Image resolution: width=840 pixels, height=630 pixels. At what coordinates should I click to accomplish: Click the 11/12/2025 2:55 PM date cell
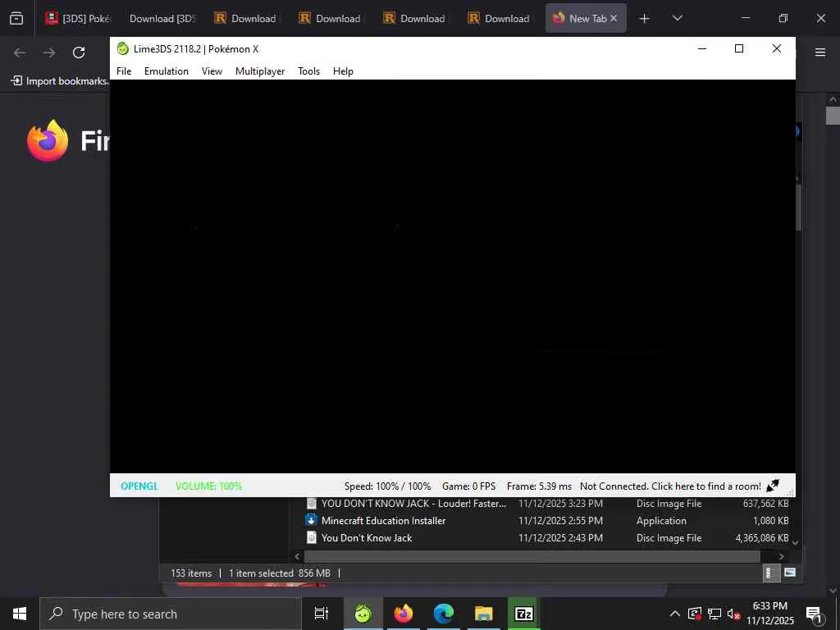coord(560,521)
